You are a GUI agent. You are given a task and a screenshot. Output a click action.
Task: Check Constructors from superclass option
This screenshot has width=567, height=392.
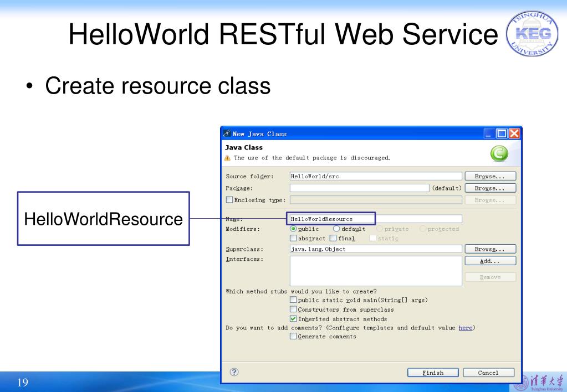pyautogui.click(x=293, y=309)
